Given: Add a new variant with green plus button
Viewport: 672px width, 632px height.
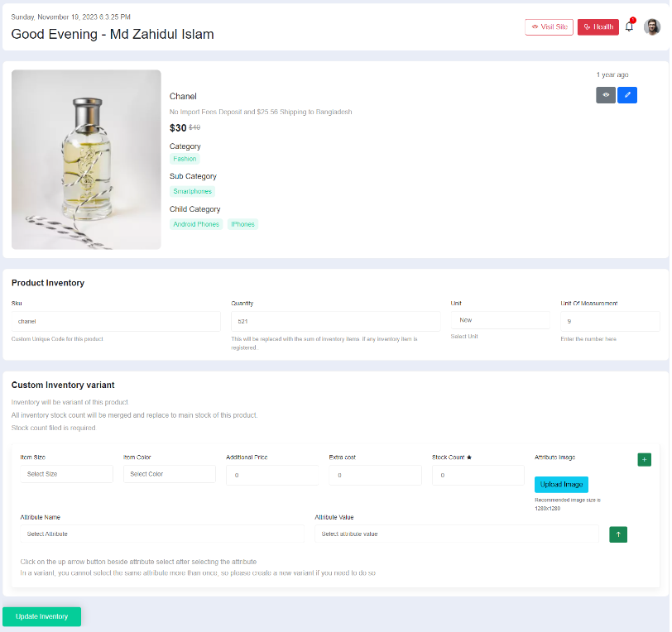Looking at the screenshot, I should (644, 459).
